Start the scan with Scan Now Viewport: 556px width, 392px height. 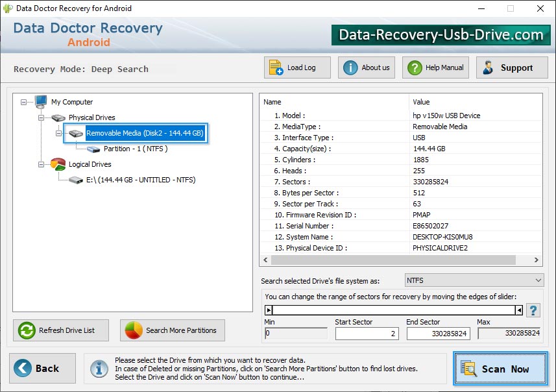(x=501, y=368)
